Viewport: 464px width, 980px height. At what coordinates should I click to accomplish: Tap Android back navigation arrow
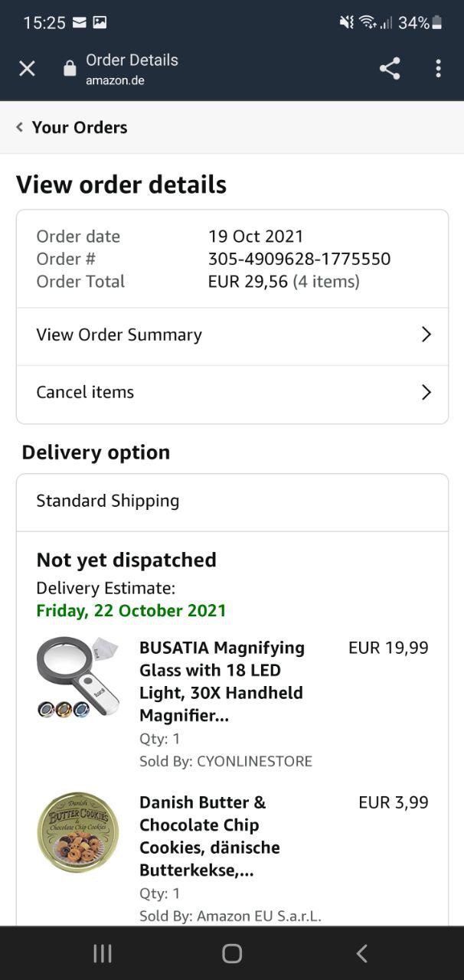pos(362,953)
